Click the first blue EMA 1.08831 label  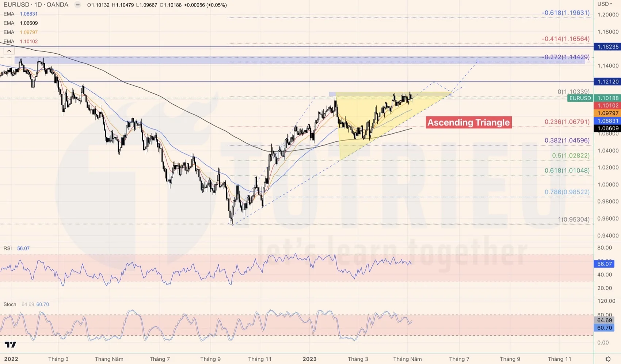tap(29, 14)
